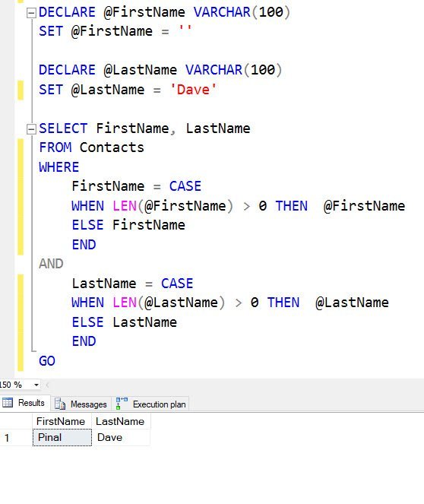Place cursor on the 'Dave' string literal
The image size is (424, 504).
coord(193,90)
